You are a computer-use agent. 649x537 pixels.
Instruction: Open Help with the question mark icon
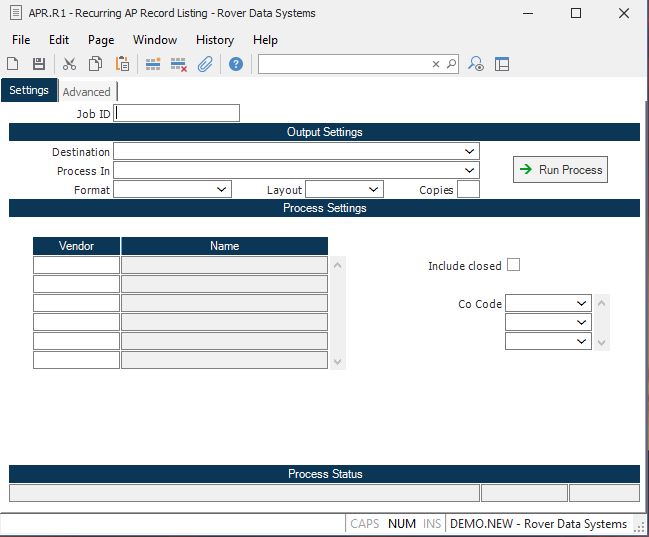(x=236, y=64)
